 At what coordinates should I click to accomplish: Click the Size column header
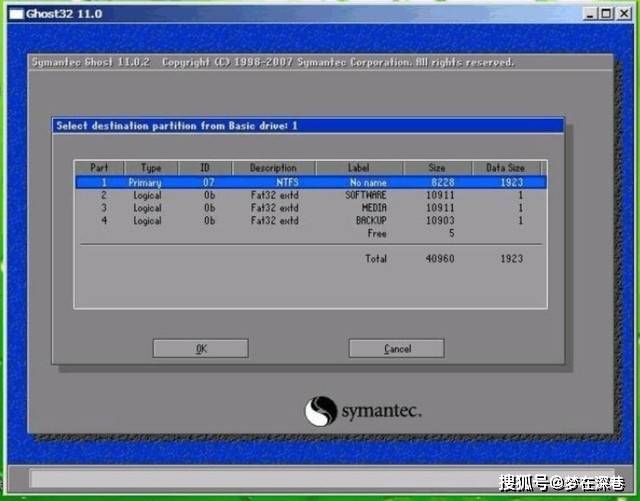(437, 168)
